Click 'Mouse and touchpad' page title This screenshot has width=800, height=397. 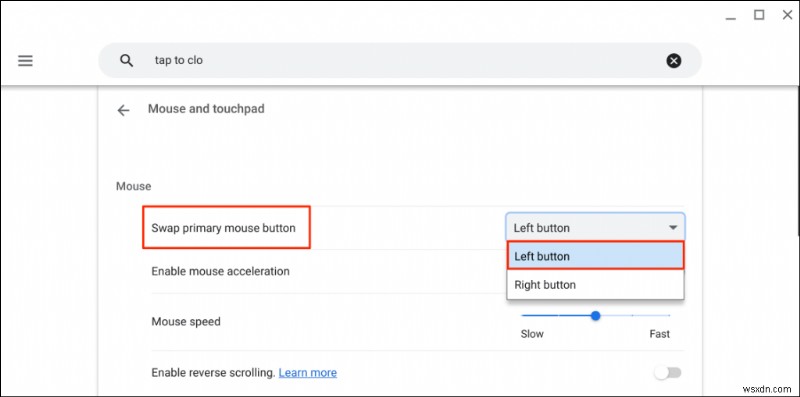[206, 109]
